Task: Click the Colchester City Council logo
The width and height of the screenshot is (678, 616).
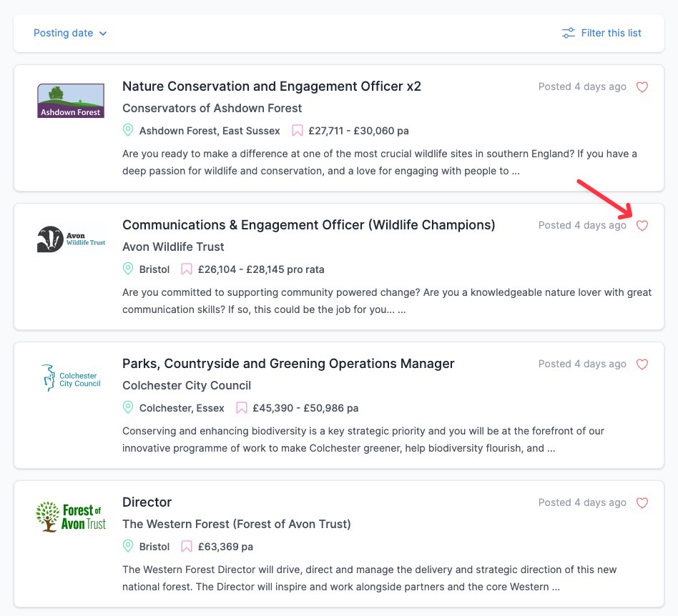Action: click(72, 378)
